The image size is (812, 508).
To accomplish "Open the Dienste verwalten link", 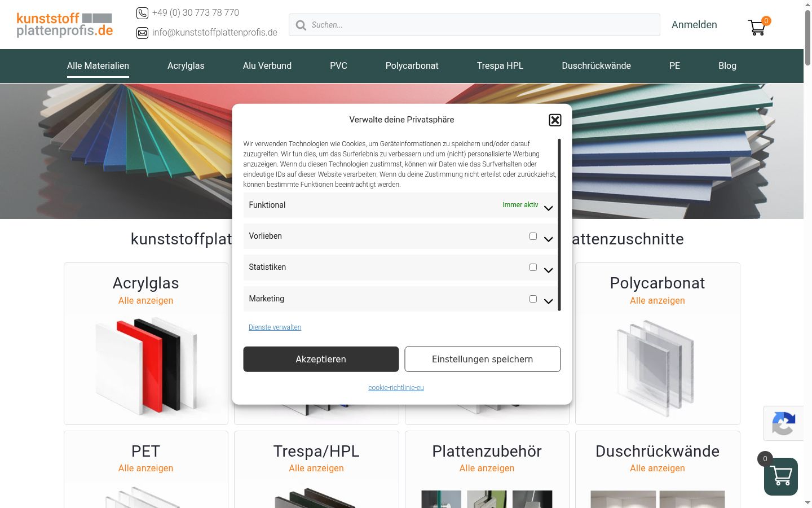I will pyautogui.click(x=275, y=327).
